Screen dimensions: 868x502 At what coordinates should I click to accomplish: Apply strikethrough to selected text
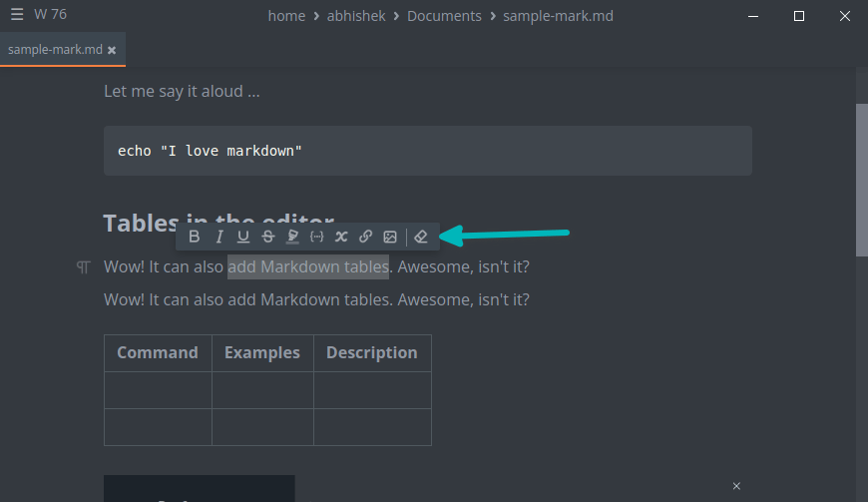click(267, 237)
